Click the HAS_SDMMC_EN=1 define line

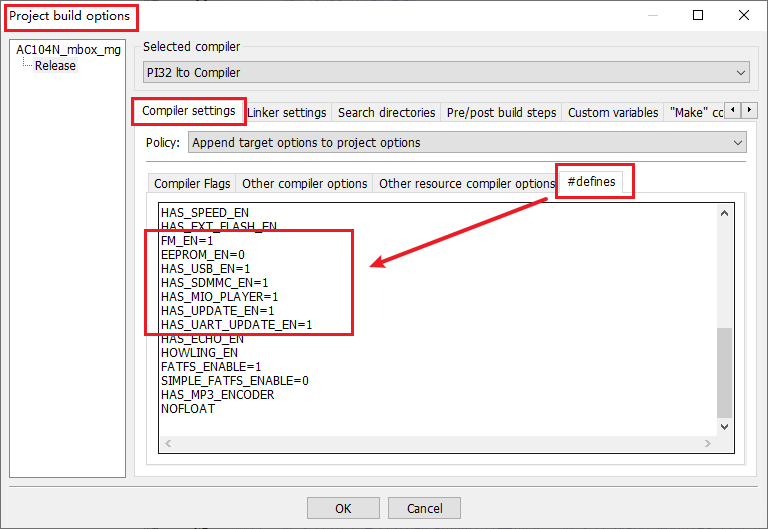pyautogui.click(x=215, y=283)
